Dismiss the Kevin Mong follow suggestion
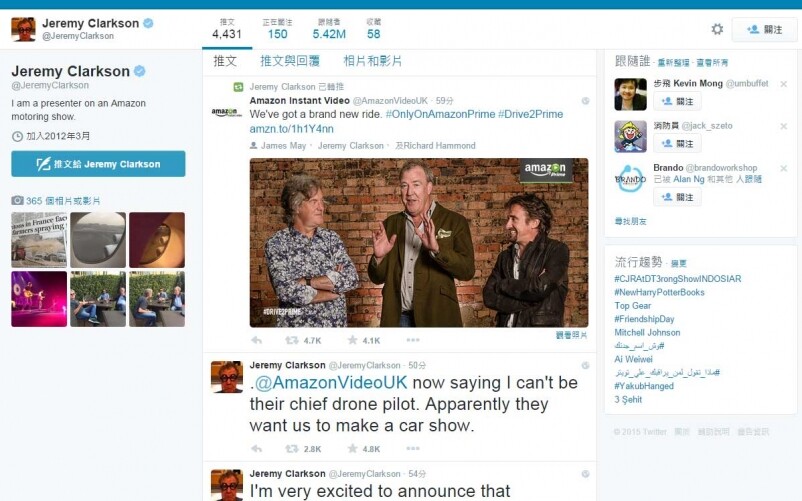This screenshot has width=802, height=501. click(x=784, y=84)
